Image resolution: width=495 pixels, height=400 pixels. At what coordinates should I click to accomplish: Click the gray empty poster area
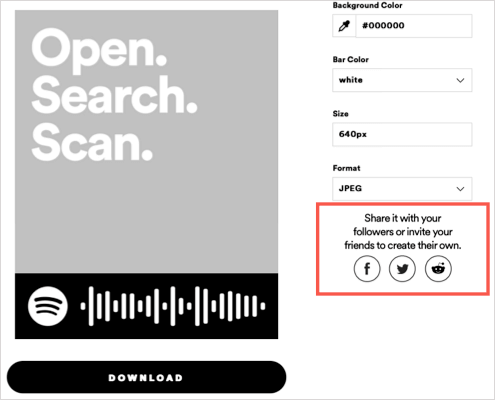click(x=146, y=217)
